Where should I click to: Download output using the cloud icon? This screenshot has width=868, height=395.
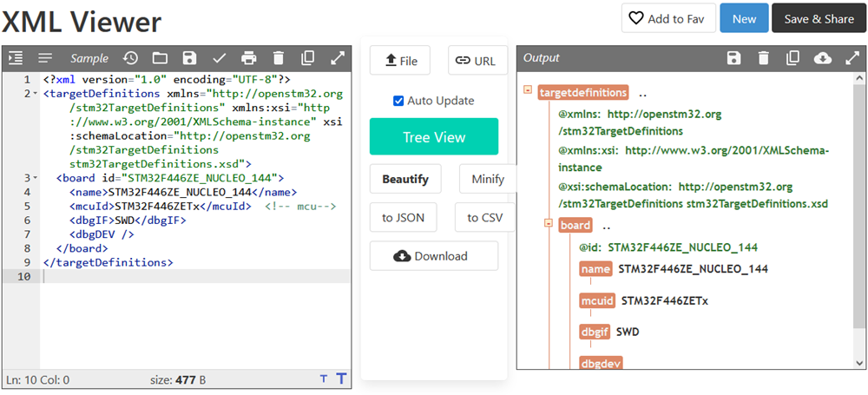point(823,58)
